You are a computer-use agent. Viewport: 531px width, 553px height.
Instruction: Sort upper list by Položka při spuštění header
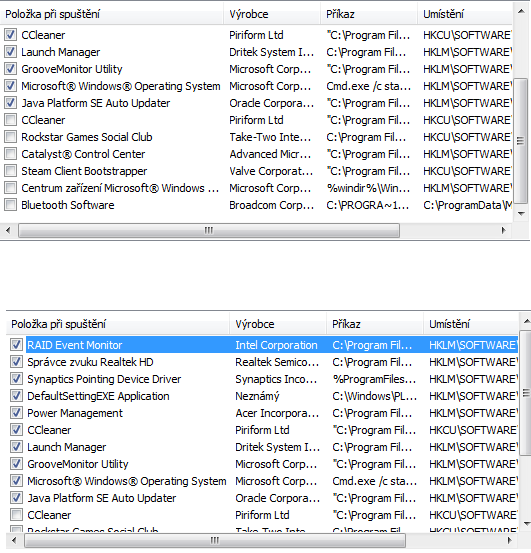(112, 14)
